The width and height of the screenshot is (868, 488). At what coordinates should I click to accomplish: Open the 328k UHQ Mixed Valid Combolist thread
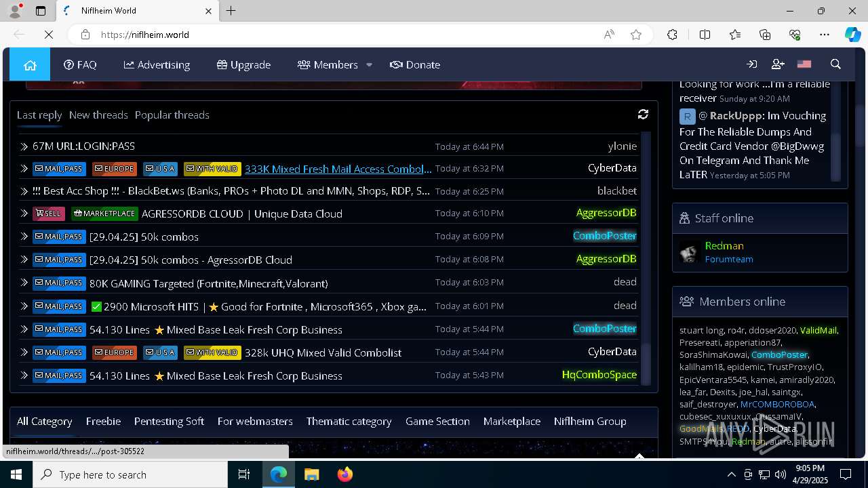pos(323,352)
